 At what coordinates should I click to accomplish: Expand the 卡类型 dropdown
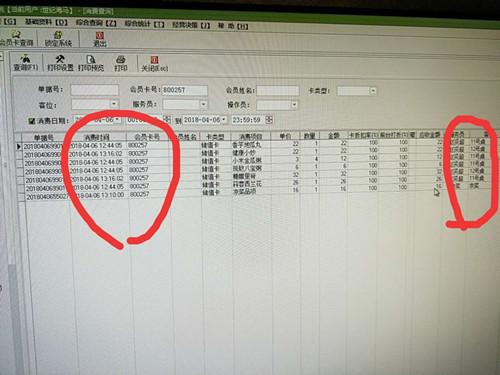[373, 91]
